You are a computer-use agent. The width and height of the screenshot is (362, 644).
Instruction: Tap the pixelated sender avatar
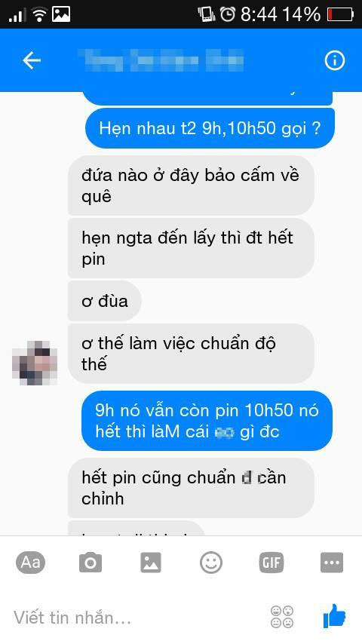35,363
